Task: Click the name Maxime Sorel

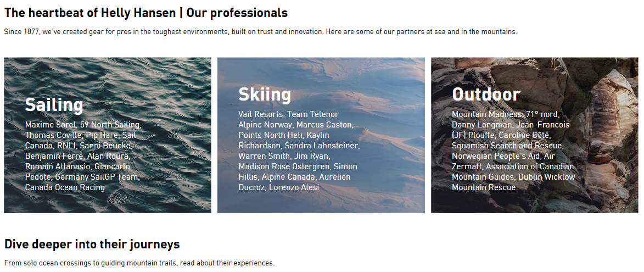Action: coord(51,125)
